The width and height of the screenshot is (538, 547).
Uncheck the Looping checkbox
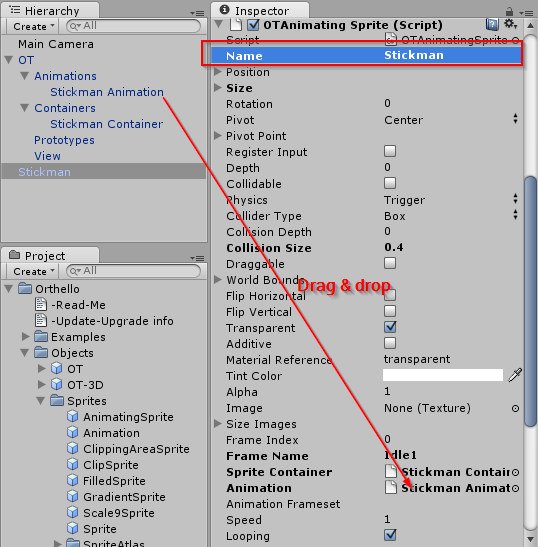(390, 535)
